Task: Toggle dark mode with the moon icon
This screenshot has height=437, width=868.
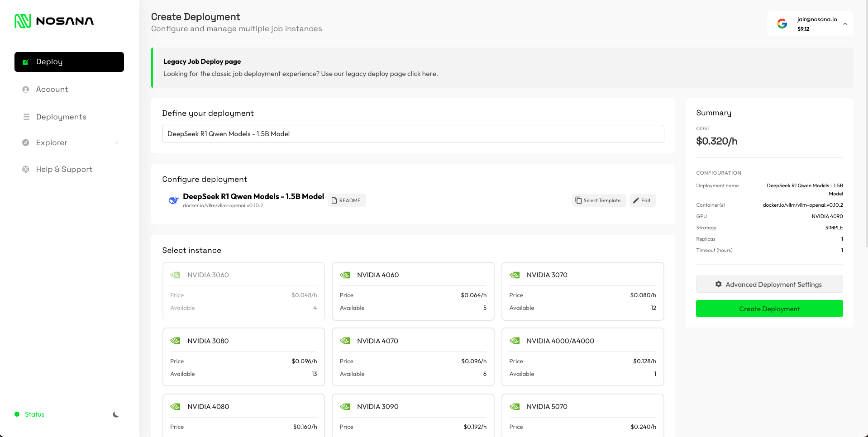Action: (116, 414)
